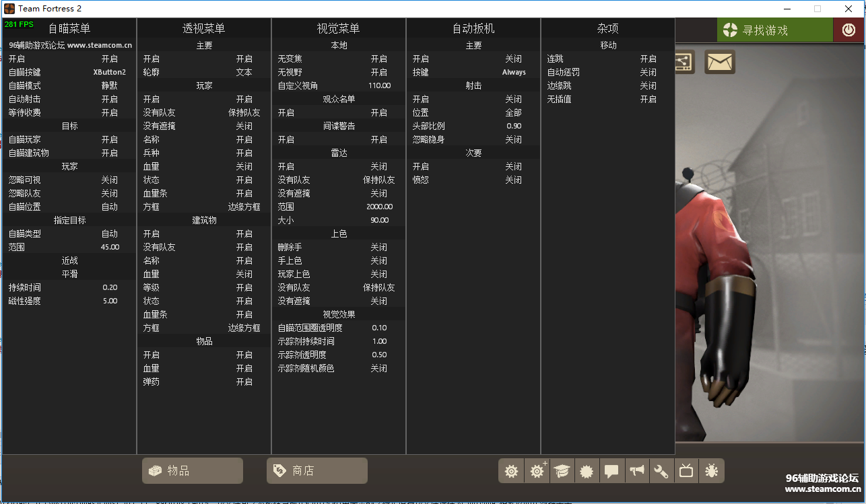Select the 视觉菜单 column header

pyautogui.click(x=339, y=28)
